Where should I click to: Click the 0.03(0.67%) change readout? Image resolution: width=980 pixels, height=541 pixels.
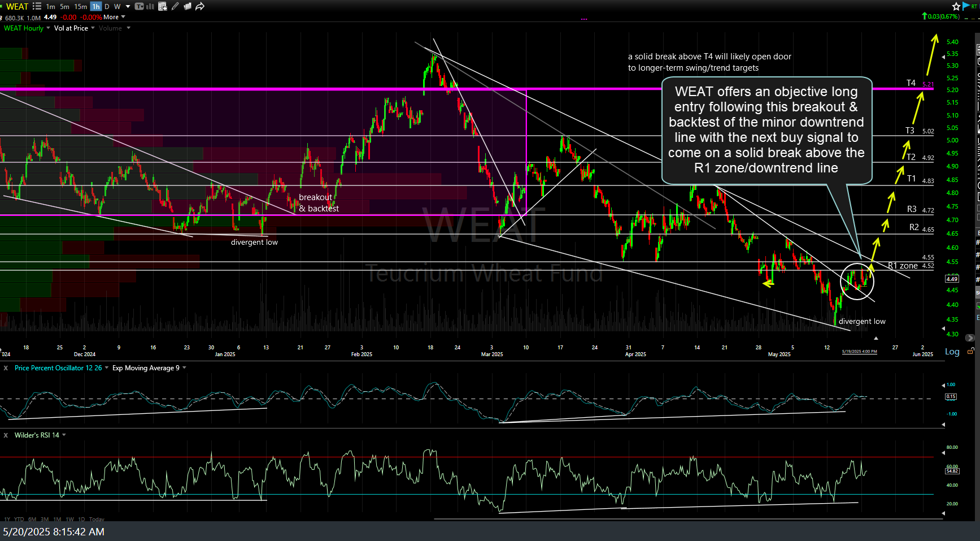pos(940,16)
